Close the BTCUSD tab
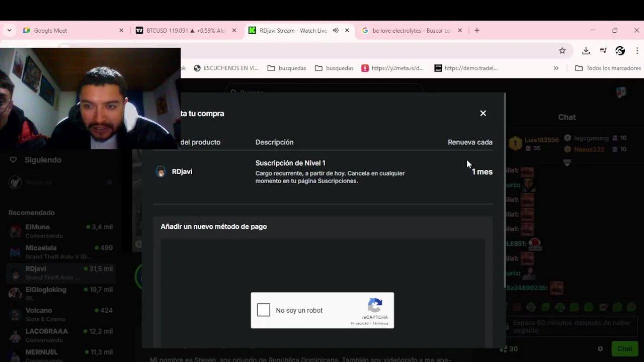Image resolution: width=644 pixels, height=362 pixels. 234,30
